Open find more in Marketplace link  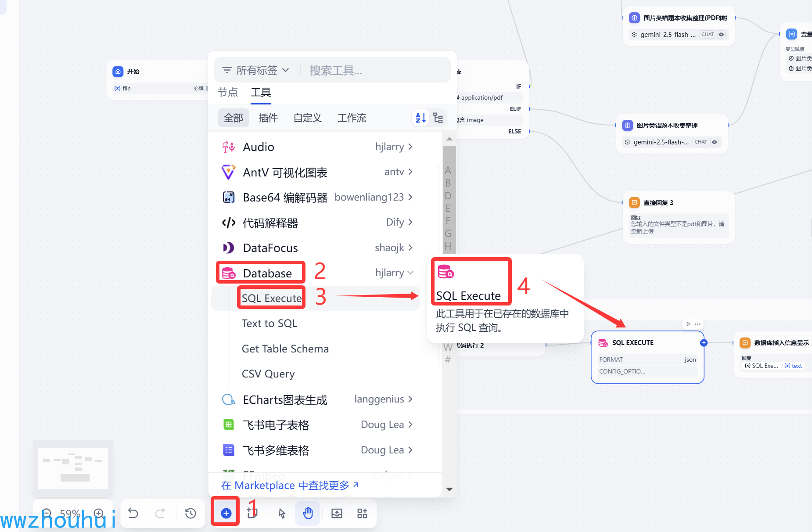click(290, 485)
